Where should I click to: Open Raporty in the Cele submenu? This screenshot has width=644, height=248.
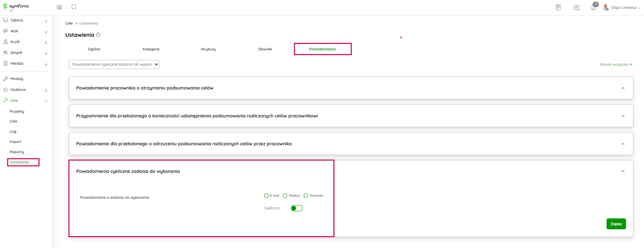tap(17, 152)
